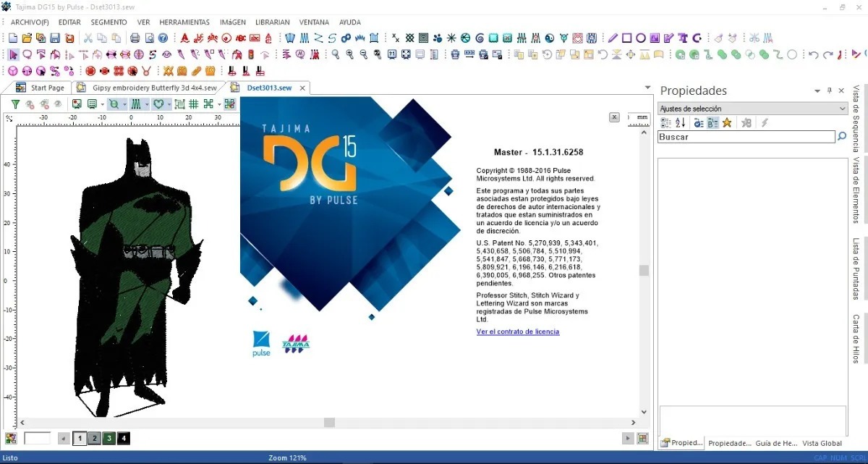Click the spiral stitch tool icon
The width and height of the screenshot is (868, 464).
pos(480,38)
